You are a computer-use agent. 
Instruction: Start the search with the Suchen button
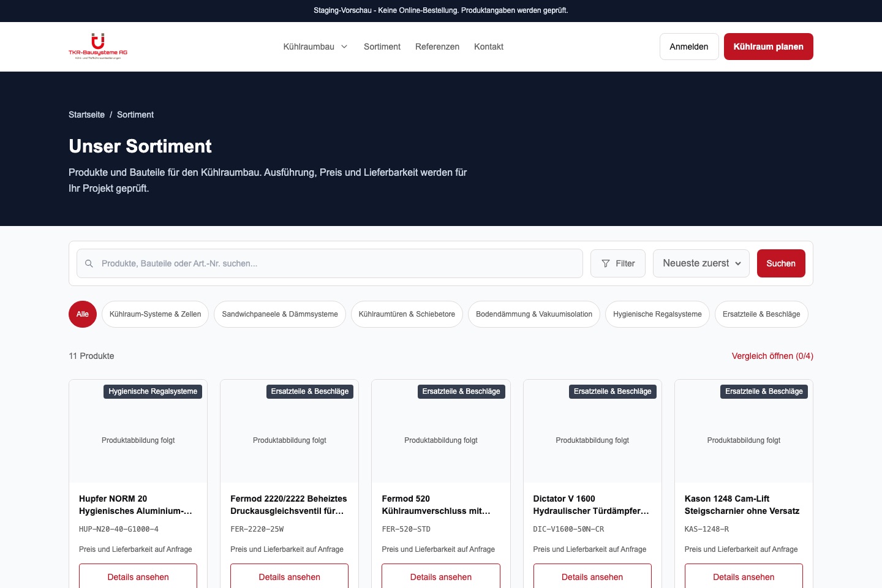tap(781, 263)
